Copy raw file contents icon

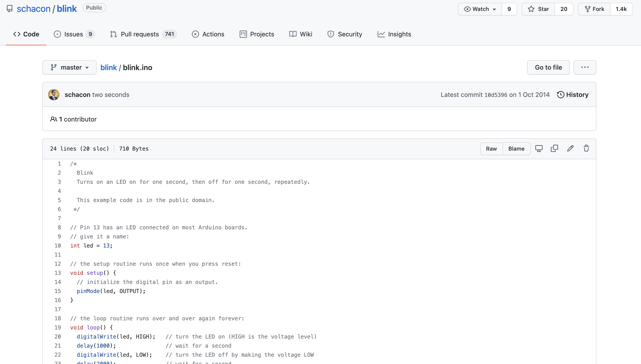click(x=554, y=149)
